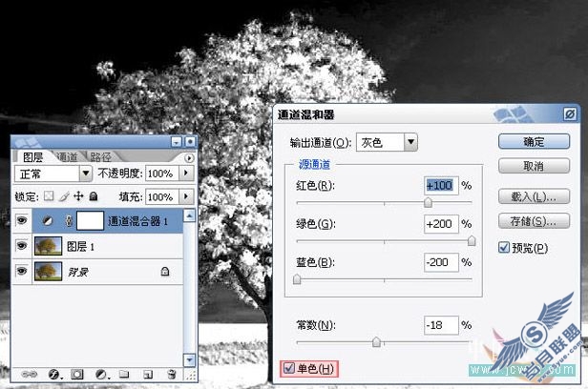Delete layer with the trash icon
Image resolution: width=588 pixels, height=389 pixels.
tap(172, 374)
